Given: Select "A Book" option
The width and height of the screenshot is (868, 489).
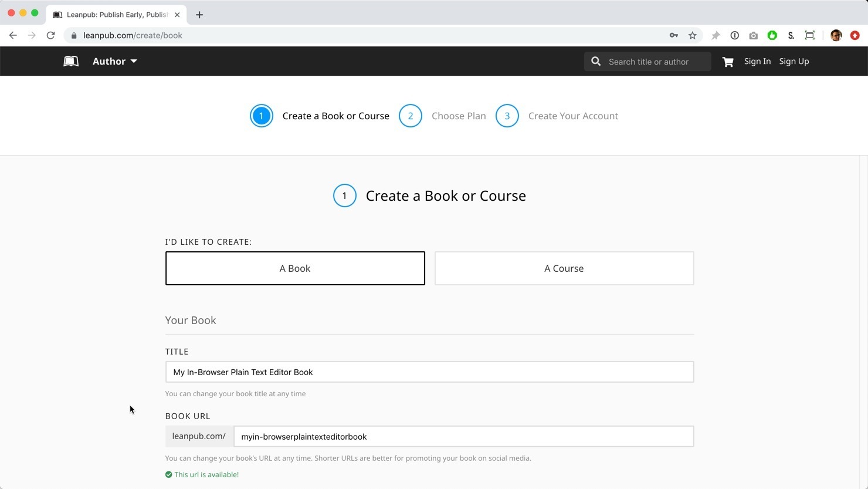Looking at the screenshot, I should [x=295, y=268].
